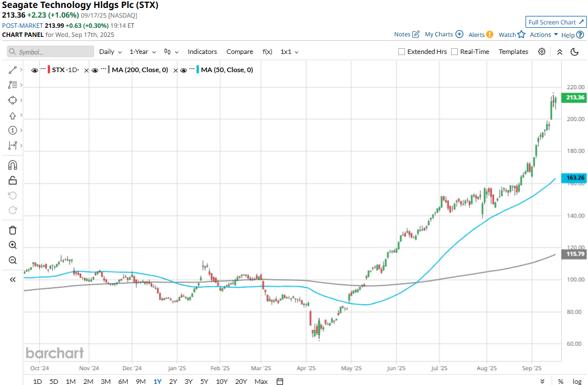The height and width of the screenshot is (385, 588).
Task: Add to My Charts
Action: pos(444,35)
